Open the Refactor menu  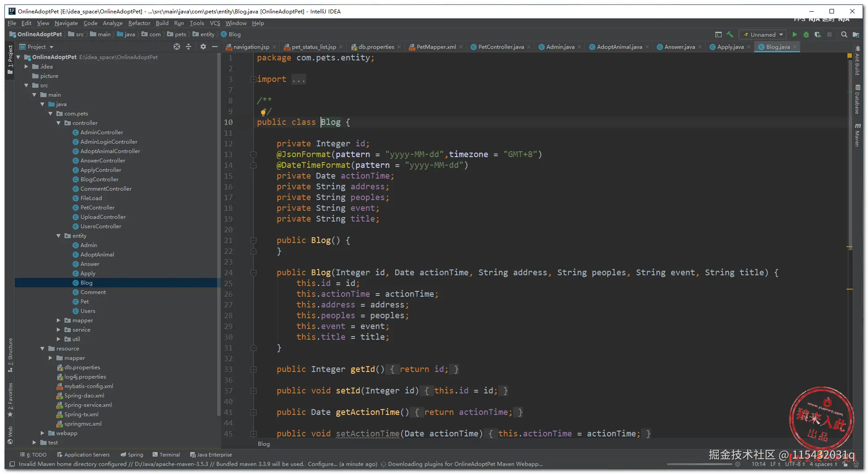tap(139, 23)
